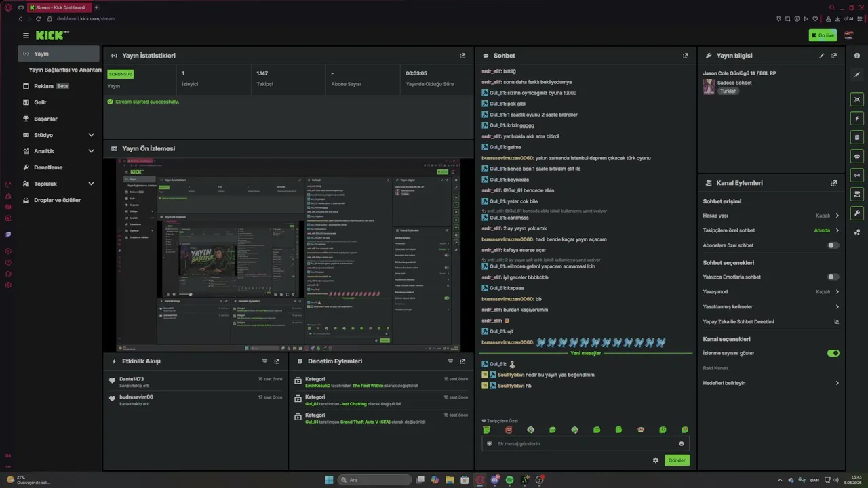This screenshot has height=488, width=868.
Task: Click the wrench icon in right rail
Action: 857,213
